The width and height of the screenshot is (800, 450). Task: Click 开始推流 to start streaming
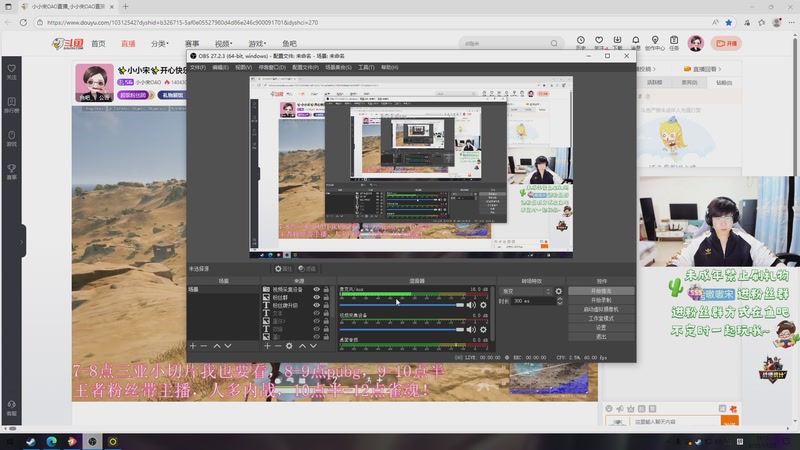[x=601, y=291]
